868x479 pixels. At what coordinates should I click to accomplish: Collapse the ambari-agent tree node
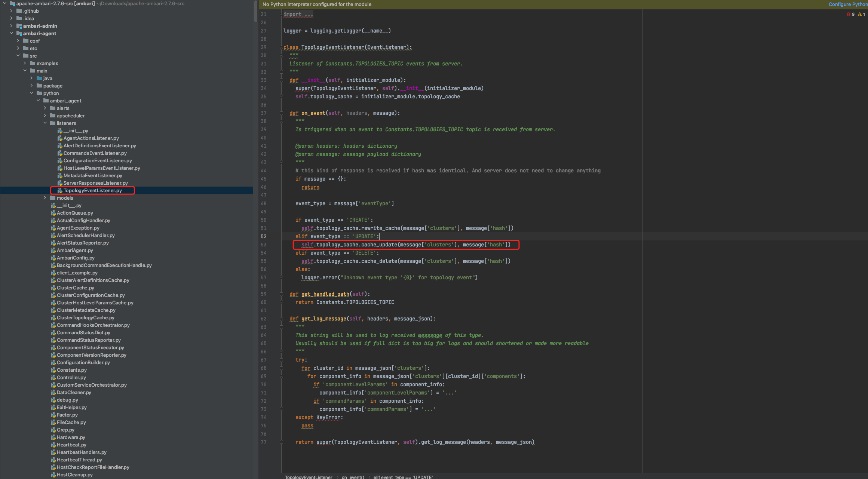(11, 33)
